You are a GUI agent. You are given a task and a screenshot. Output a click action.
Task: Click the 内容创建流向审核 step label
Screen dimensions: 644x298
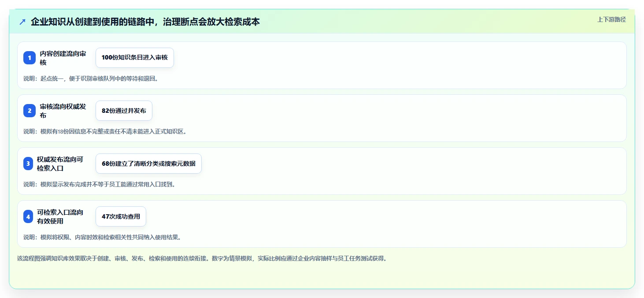(x=63, y=58)
